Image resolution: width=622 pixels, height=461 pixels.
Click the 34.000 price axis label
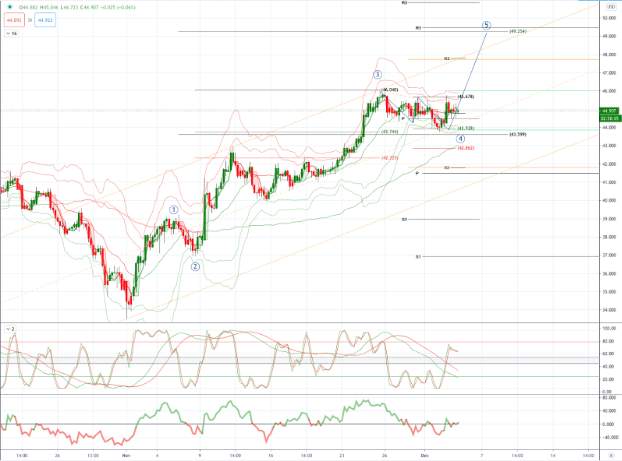(609, 310)
